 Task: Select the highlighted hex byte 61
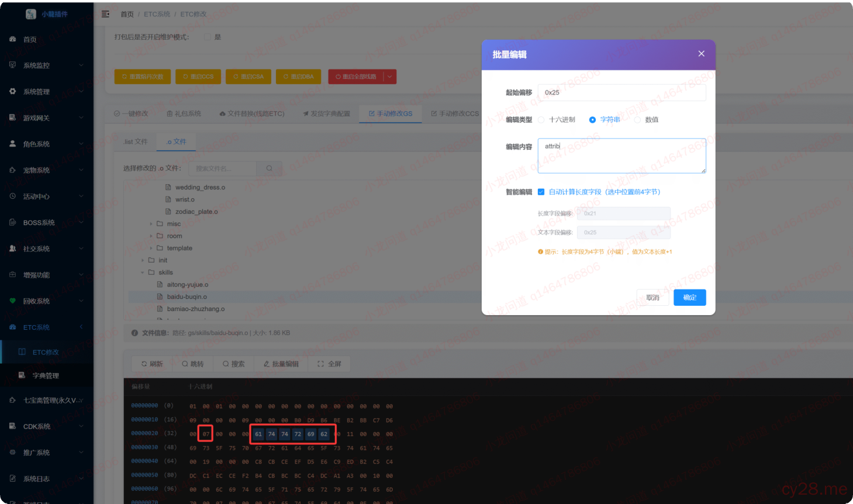(x=259, y=433)
